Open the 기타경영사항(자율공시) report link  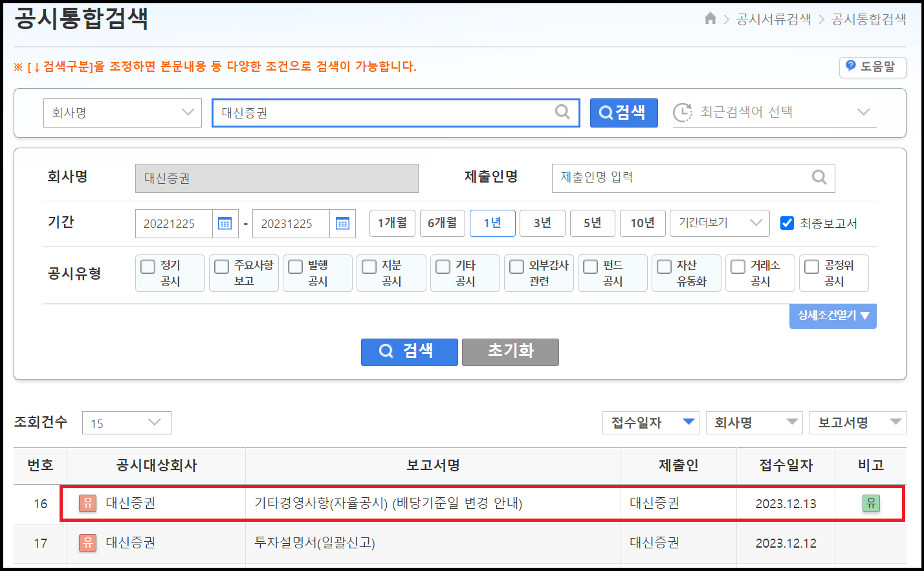click(x=388, y=503)
